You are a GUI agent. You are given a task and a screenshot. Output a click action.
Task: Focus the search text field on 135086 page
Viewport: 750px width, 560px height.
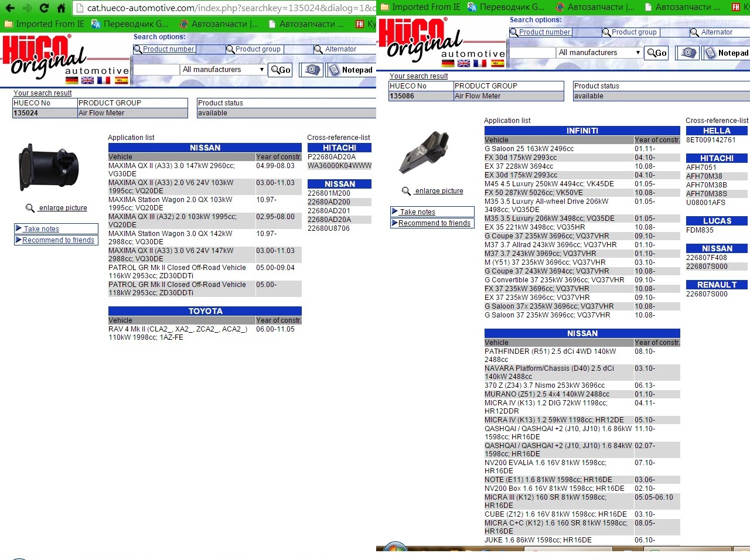tap(533, 53)
